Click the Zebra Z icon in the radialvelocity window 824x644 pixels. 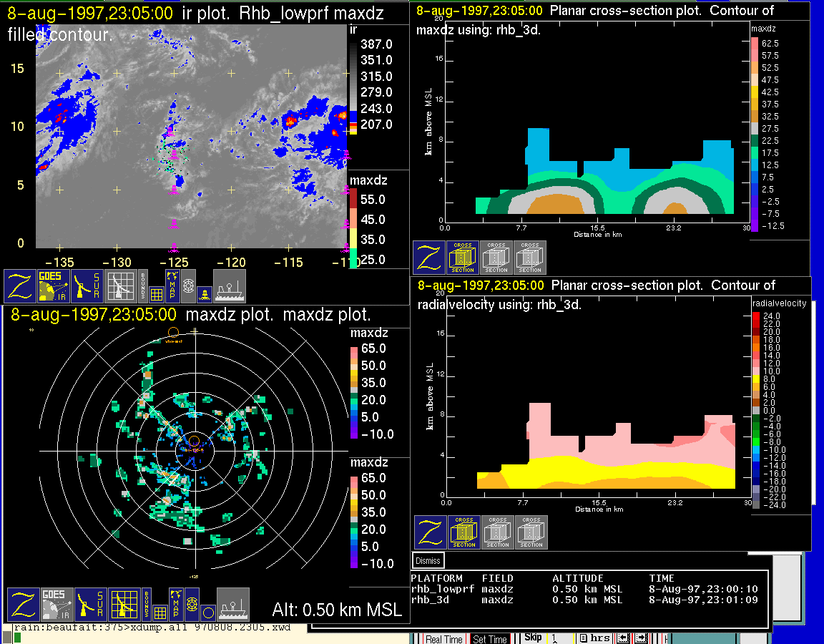[x=431, y=533]
